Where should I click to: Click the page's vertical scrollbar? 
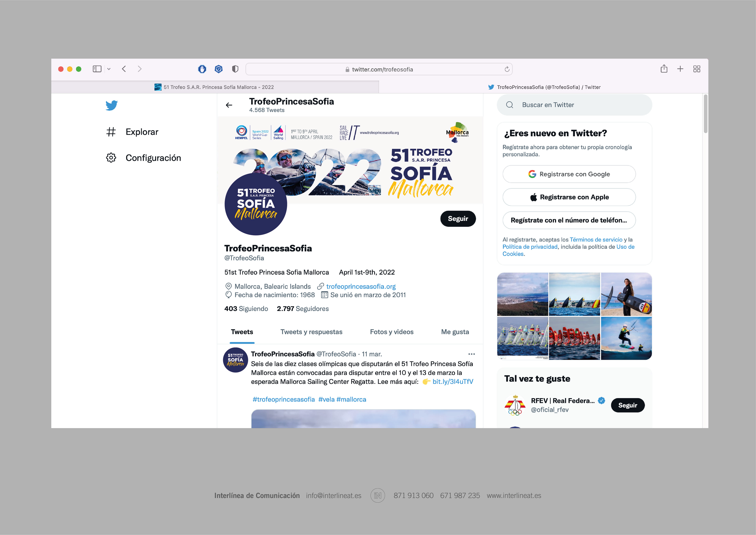705,114
